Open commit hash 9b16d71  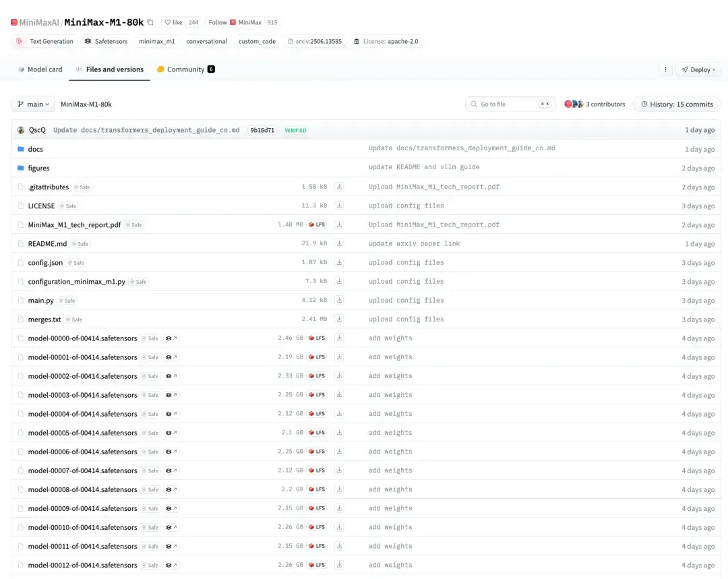coord(262,131)
